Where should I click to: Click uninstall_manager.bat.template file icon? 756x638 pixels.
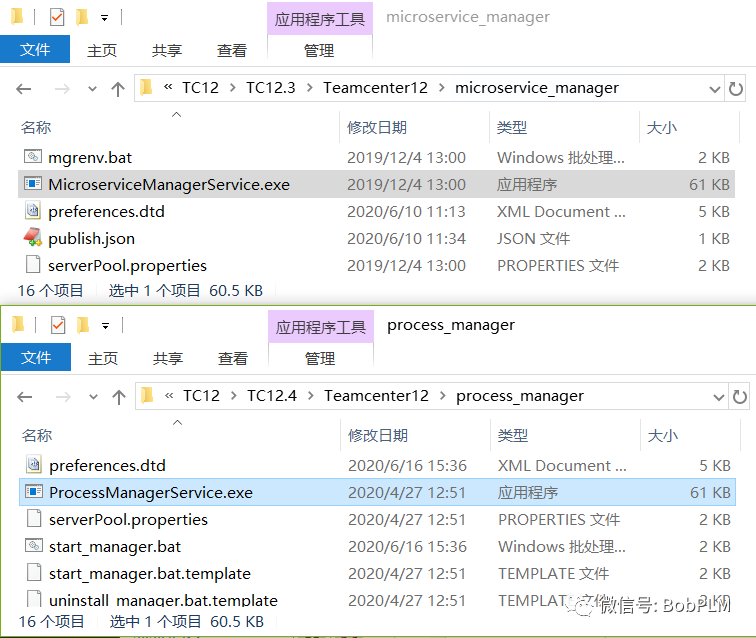(x=34, y=598)
